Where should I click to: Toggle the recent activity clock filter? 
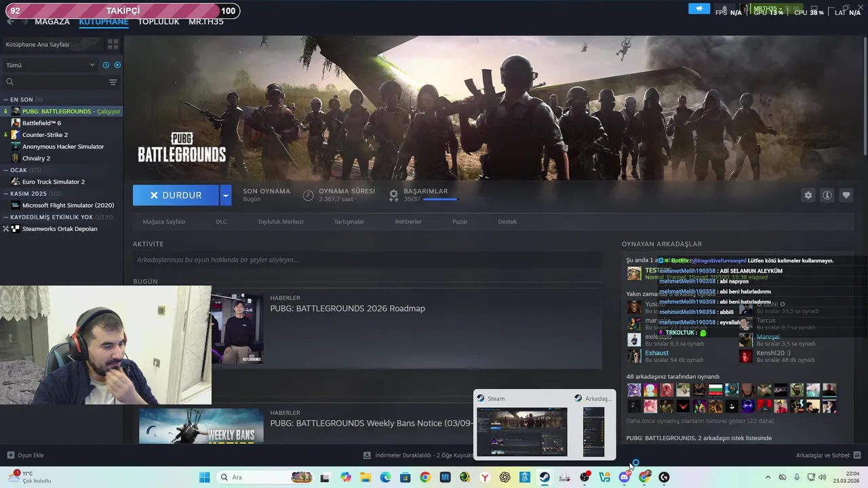pos(106,65)
